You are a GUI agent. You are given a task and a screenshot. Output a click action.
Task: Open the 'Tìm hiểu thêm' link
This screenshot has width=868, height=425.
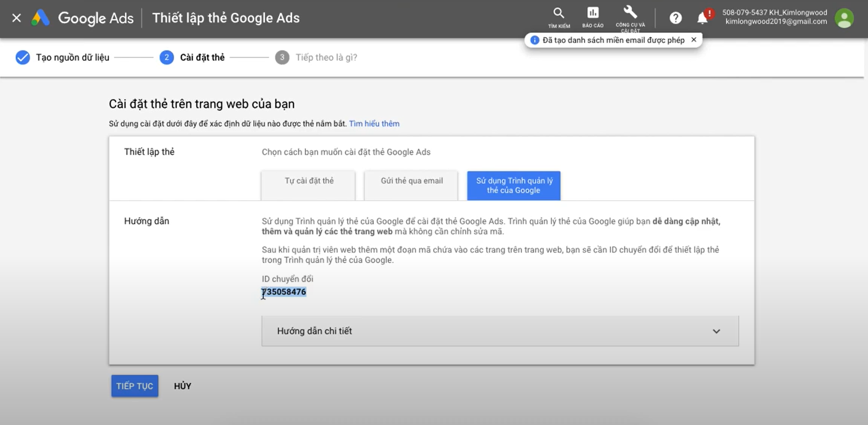[374, 124]
